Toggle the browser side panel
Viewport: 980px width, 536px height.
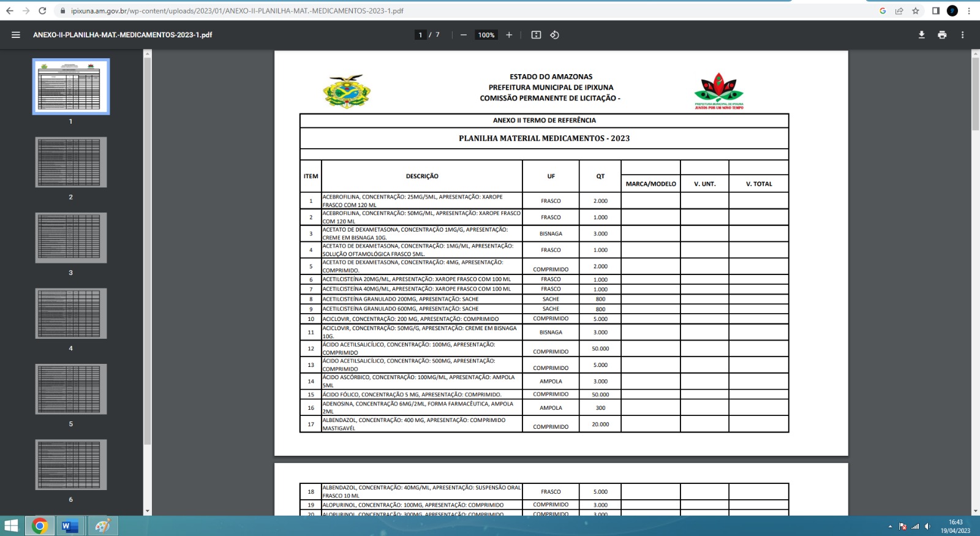tap(935, 10)
